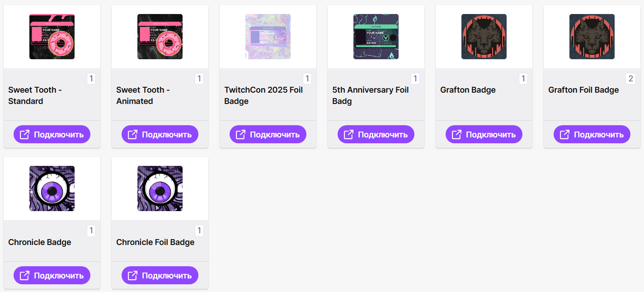Image resolution: width=644 pixels, height=292 pixels.
Task: Open the 5th Anniversary Foil badge image
Action: coord(376,37)
